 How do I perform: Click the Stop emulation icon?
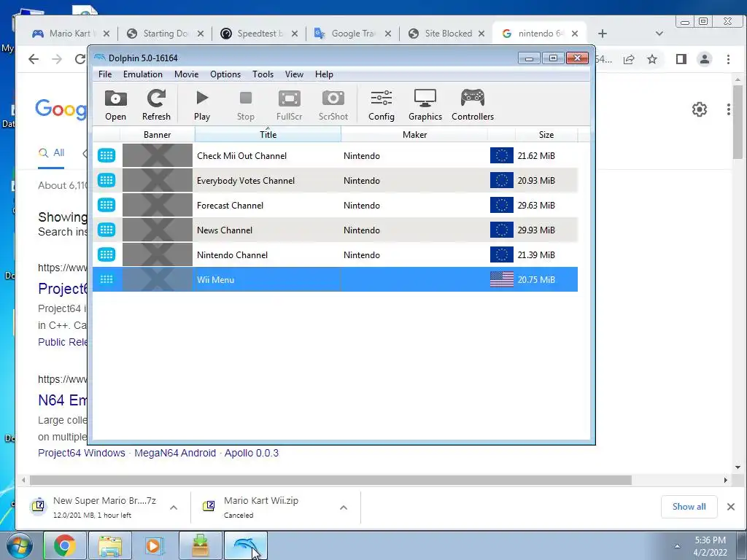click(246, 105)
